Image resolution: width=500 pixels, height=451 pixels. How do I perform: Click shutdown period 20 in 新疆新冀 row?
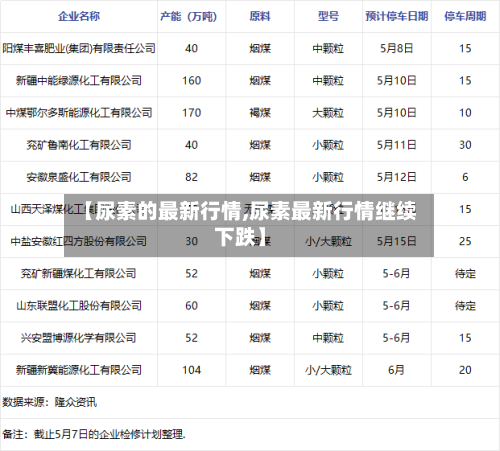[465, 370]
